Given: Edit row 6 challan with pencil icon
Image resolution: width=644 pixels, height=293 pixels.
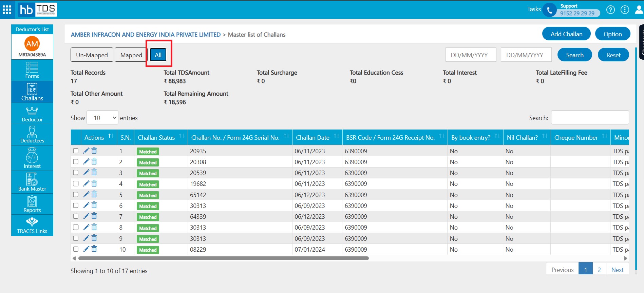Looking at the screenshot, I should pos(86,205).
